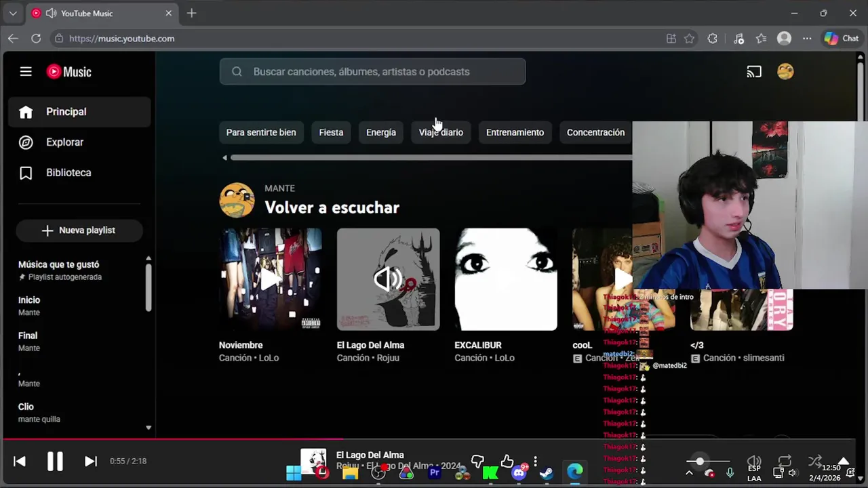Play the Noviembre song thumbnail
This screenshot has width=868, height=488.
(x=270, y=279)
